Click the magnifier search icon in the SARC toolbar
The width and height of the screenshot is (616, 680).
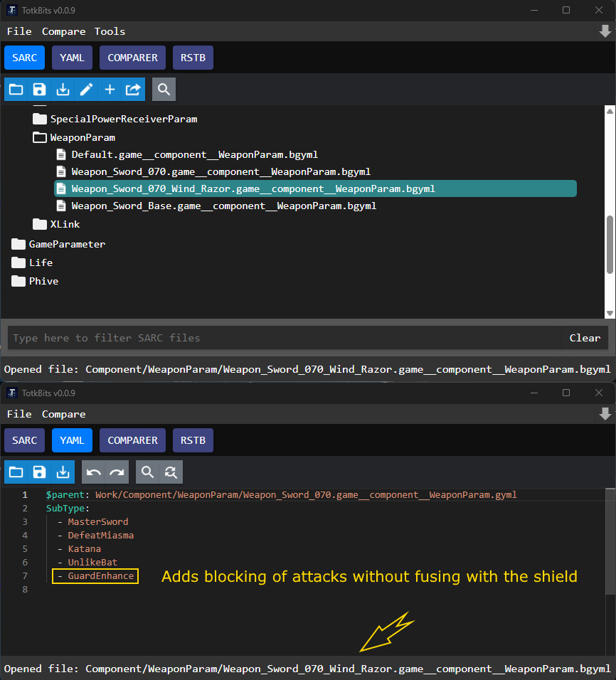164,89
